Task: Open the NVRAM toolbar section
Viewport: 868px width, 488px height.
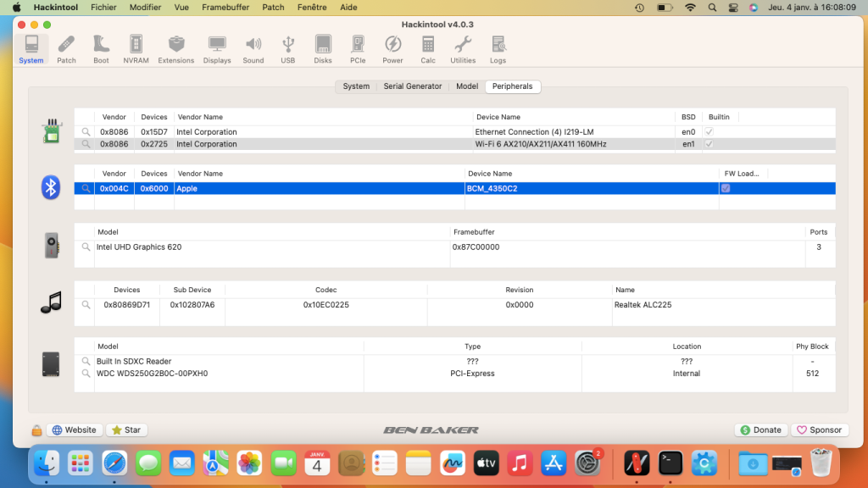Action: pyautogui.click(x=136, y=49)
